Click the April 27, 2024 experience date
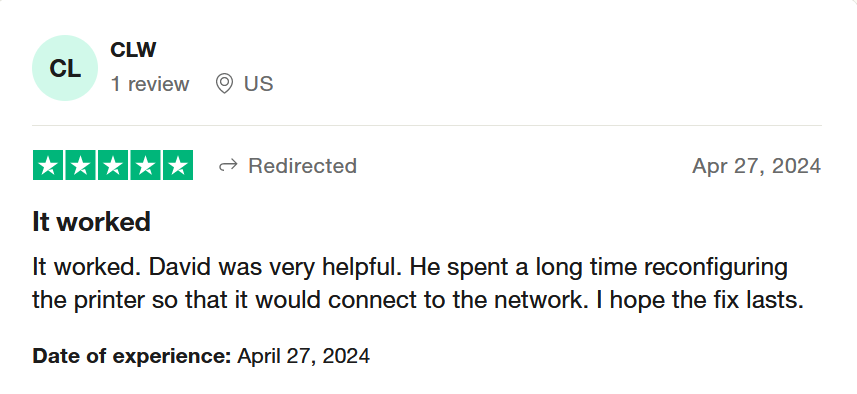Image resolution: width=857 pixels, height=394 pixels. pos(303,356)
